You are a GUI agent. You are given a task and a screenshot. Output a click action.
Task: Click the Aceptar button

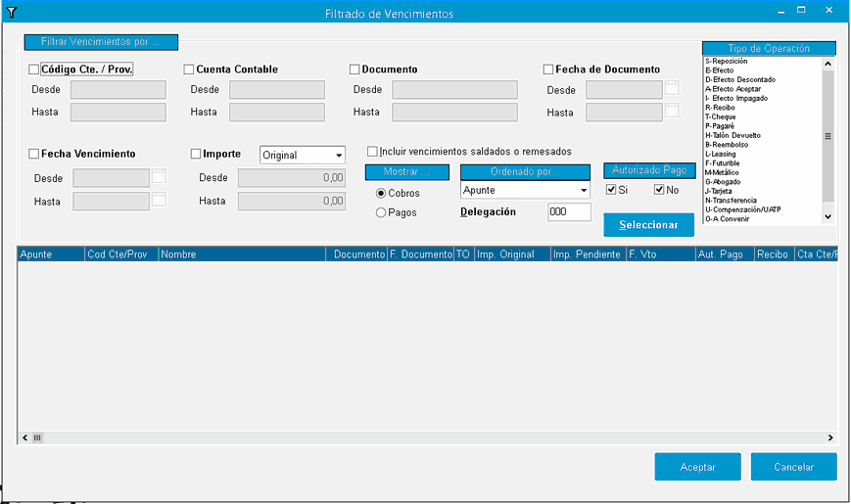click(x=697, y=467)
